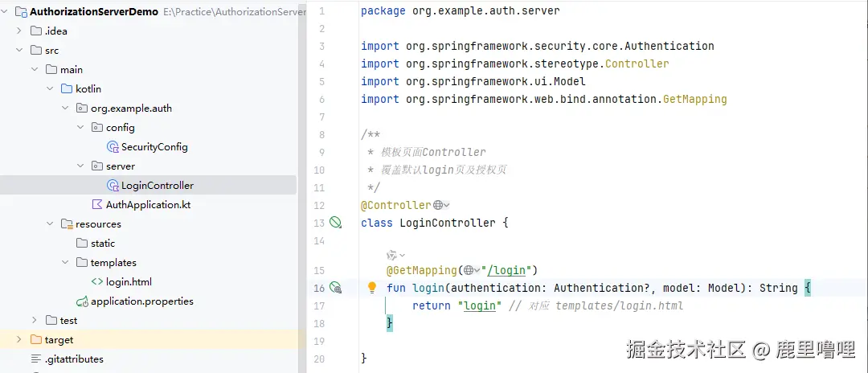Click the package declaration org.example.auth.server
Screen dimensions: 868x373
[486, 10]
